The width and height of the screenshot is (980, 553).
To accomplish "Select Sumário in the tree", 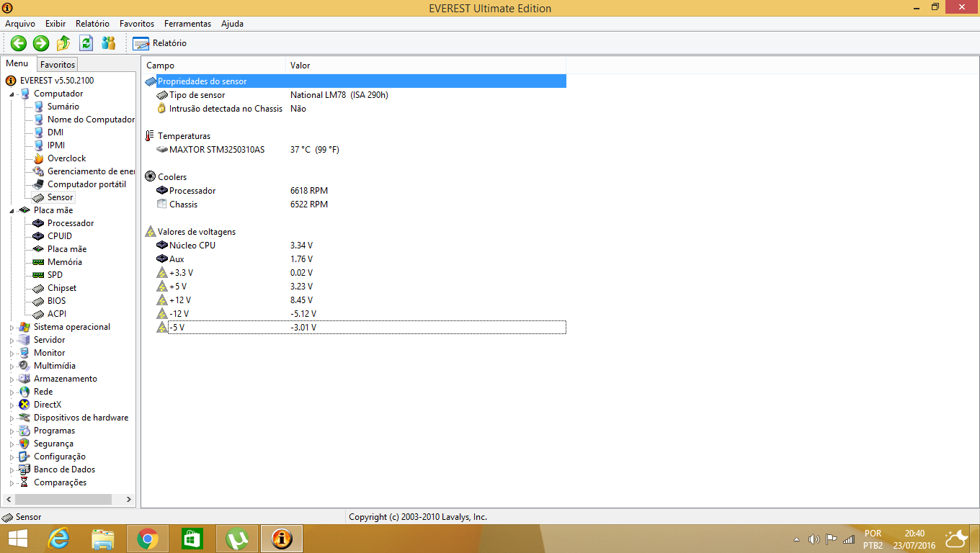I will pos(63,107).
